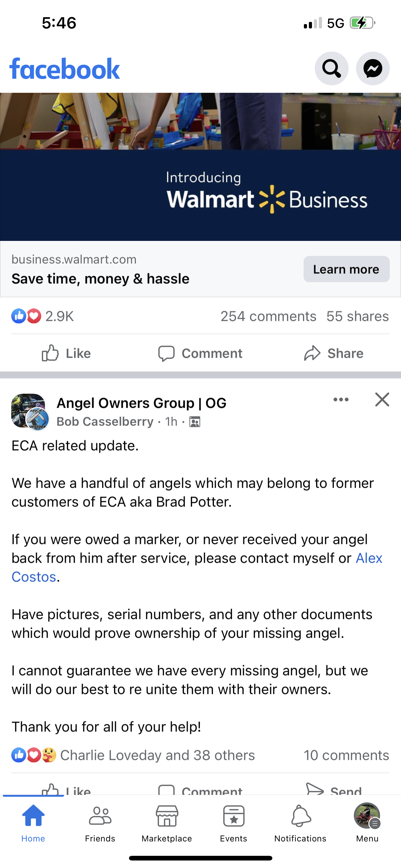
Task: Open three-dot options for Angel Owners post
Action: (341, 400)
